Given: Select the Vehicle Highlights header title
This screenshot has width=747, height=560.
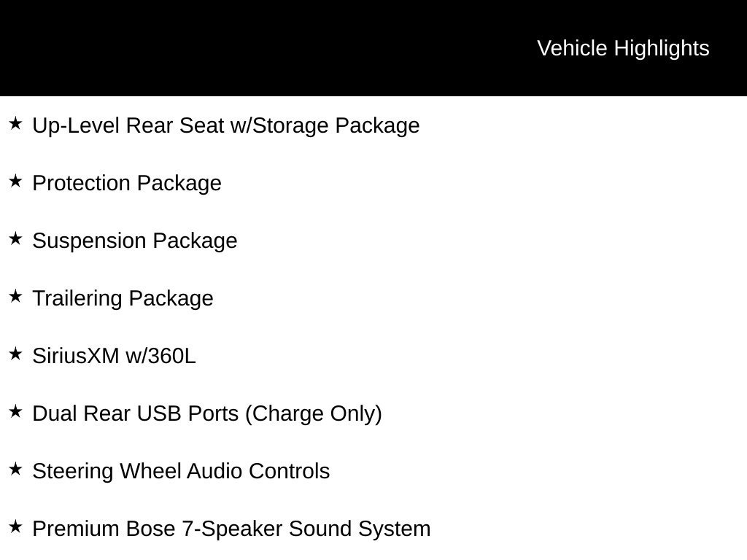Looking at the screenshot, I should coord(623,49).
